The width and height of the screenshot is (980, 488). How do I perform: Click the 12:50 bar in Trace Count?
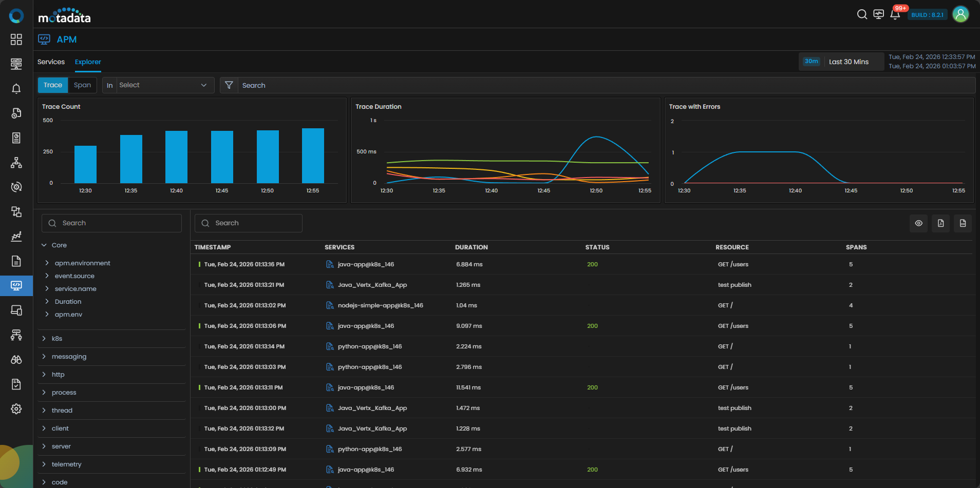click(x=268, y=157)
